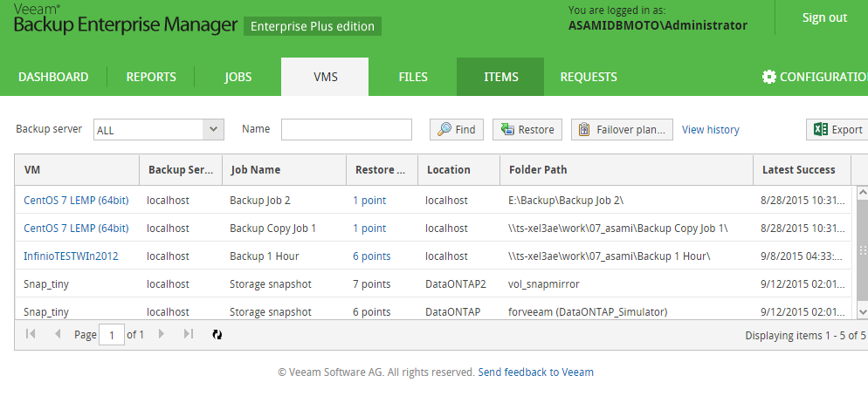Click the 7 points cell
The image size is (868, 396).
371,284
